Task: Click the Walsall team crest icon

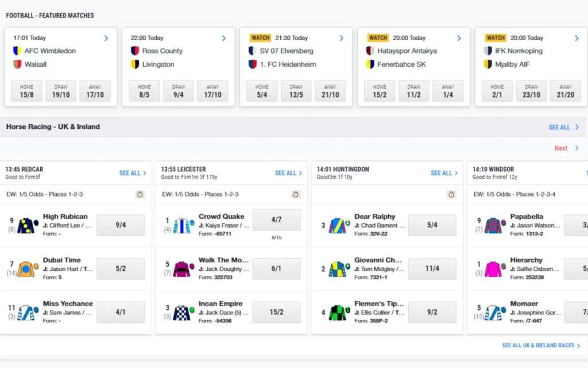Action: coord(17,64)
